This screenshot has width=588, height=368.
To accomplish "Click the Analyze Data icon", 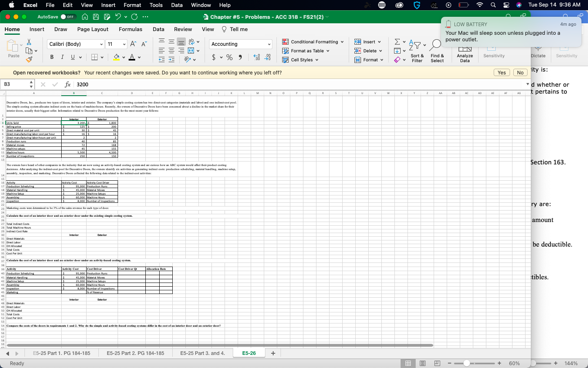I will (x=465, y=50).
